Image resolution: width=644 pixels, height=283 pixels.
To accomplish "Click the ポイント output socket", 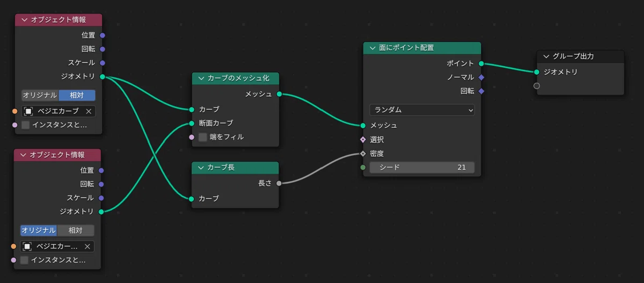I will (x=481, y=63).
